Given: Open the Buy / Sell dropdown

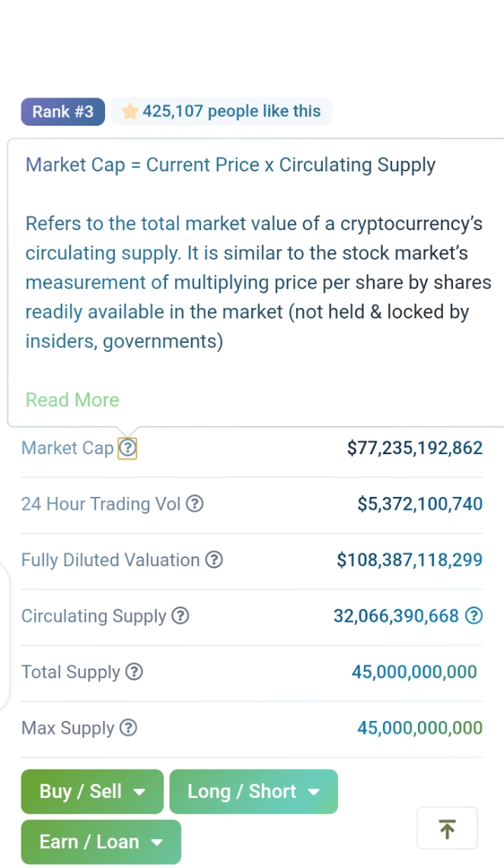Looking at the screenshot, I should pyautogui.click(x=92, y=792).
